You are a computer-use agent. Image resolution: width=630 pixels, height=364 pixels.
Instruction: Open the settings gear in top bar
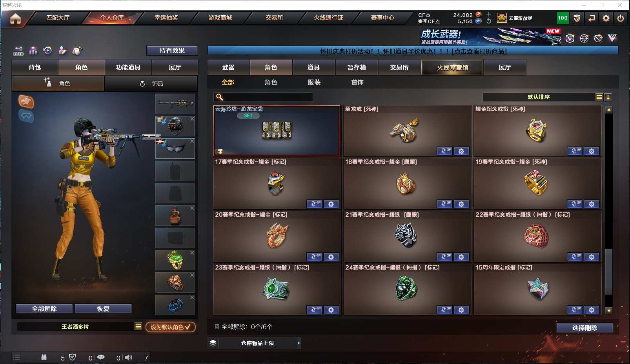[606, 18]
